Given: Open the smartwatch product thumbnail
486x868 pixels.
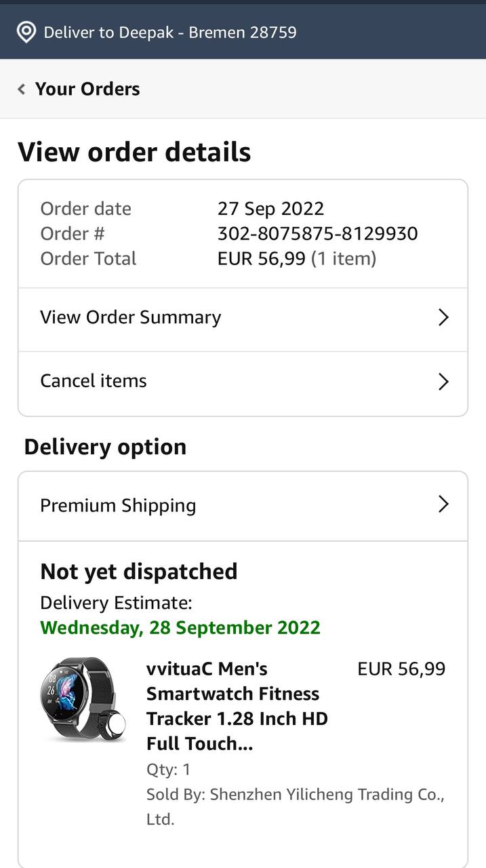Looking at the screenshot, I should coord(83,698).
